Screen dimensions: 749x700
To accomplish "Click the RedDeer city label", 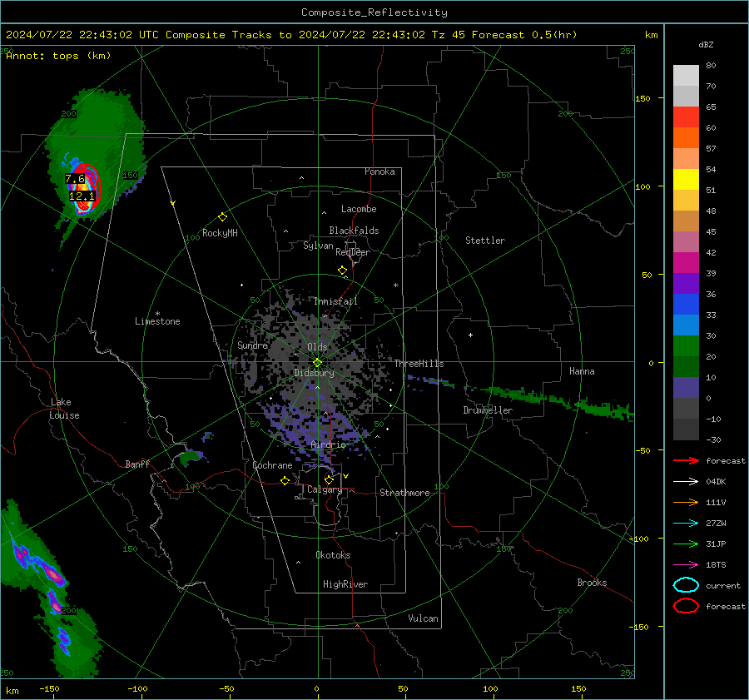I will [353, 252].
